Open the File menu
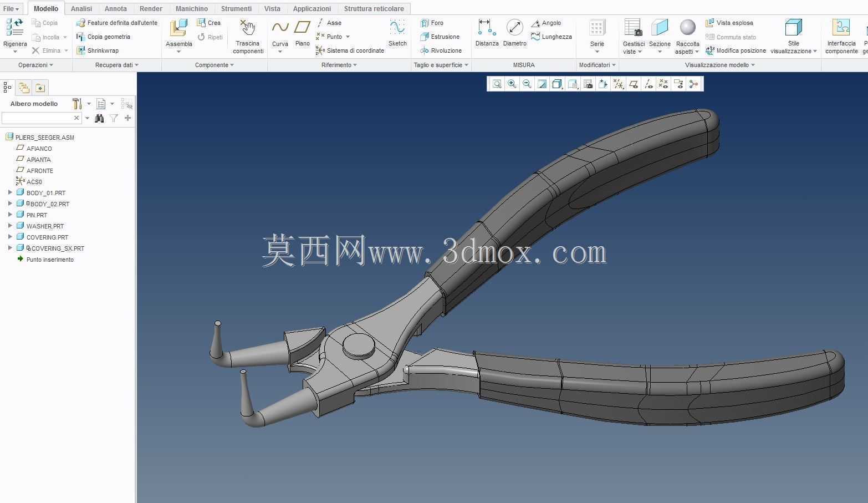 [11, 9]
